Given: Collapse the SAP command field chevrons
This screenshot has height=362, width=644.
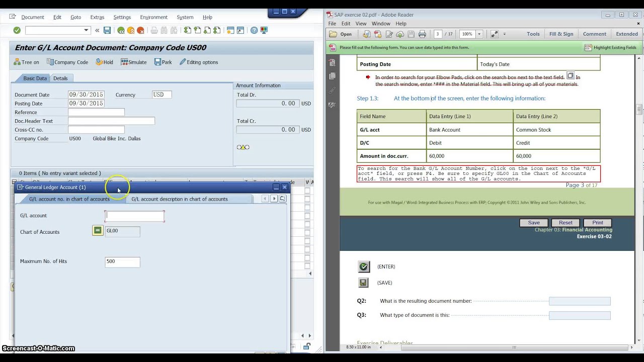Looking at the screenshot, I should tap(97, 31).
